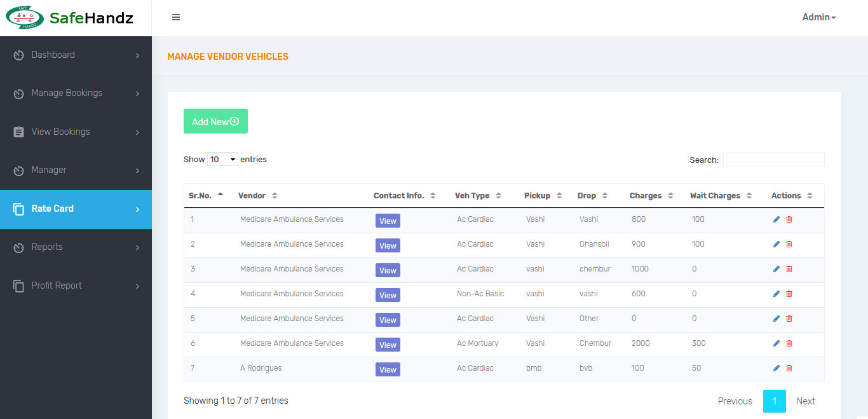
Task: Click edit pencil icon for row 1
Action: pos(776,219)
